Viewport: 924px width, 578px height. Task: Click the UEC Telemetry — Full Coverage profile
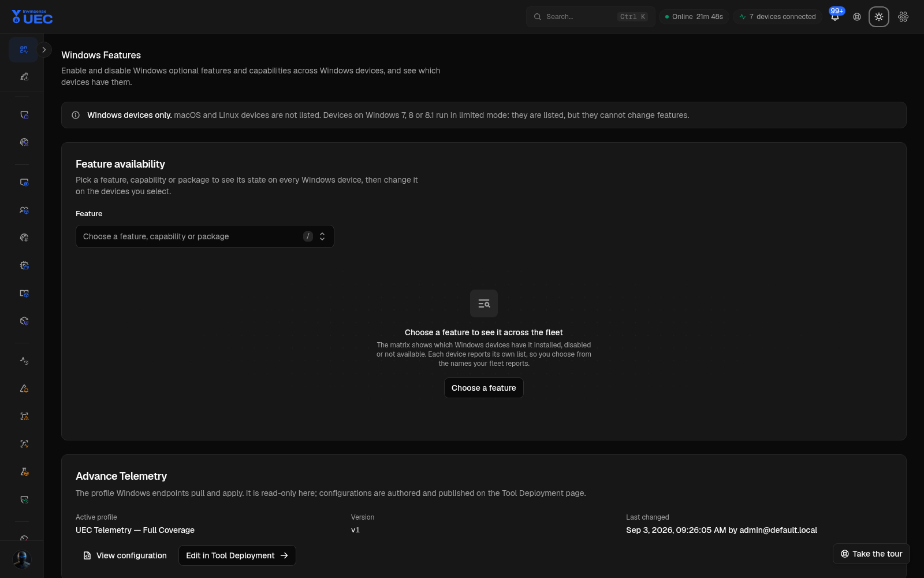135,530
